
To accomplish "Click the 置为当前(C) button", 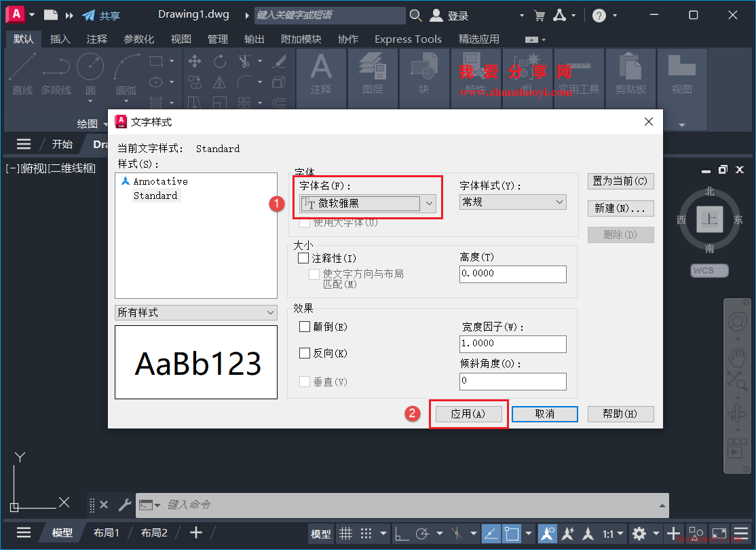I will pyautogui.click(x=620, y=181).
